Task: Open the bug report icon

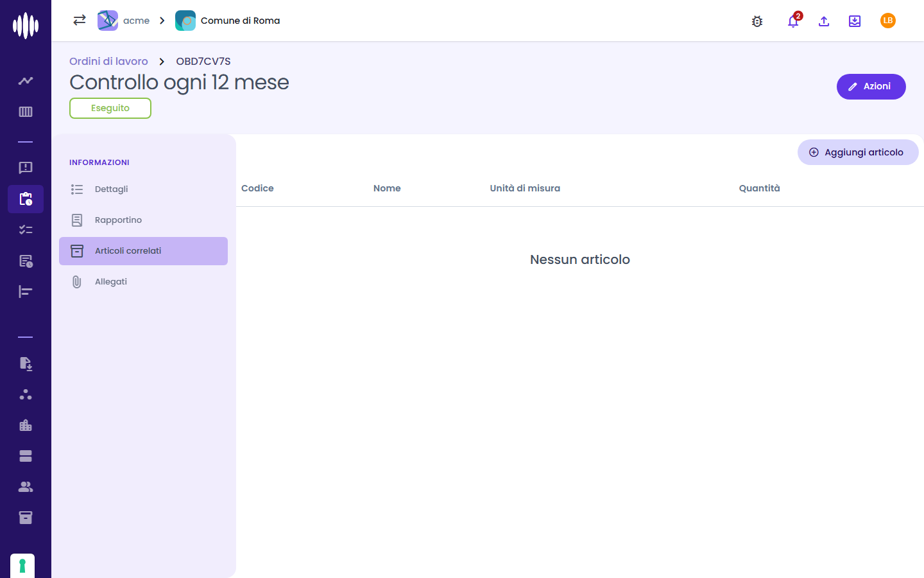Action: 757,21
